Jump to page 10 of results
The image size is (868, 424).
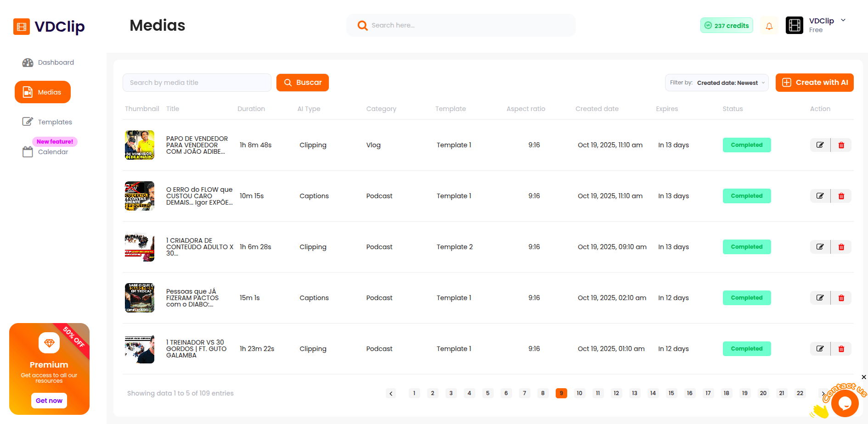pyautogui.click(x=579, y=393)
